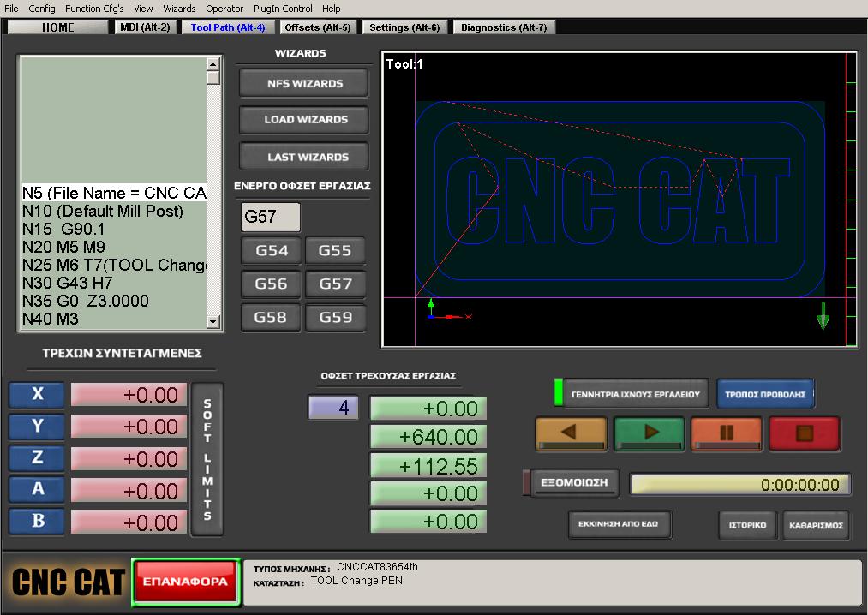Click the B axis button

point(37,521)
